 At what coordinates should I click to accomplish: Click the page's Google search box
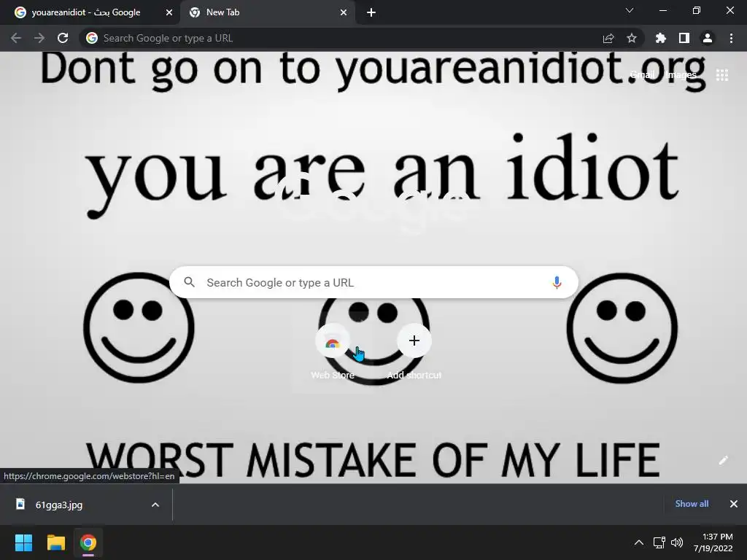click(373, 282)
